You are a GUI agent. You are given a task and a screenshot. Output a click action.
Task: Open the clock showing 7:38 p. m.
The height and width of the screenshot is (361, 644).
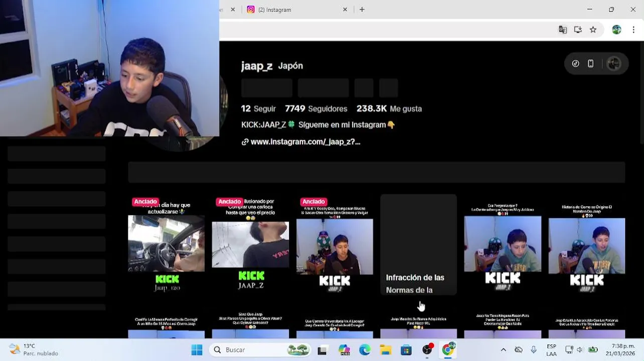tap(620, 350)
